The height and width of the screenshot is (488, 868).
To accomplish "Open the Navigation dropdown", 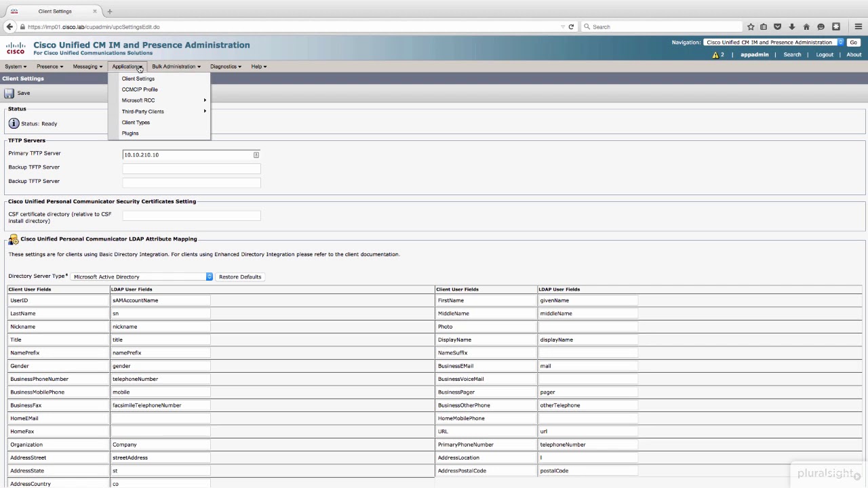I will [x=773, y=42].
